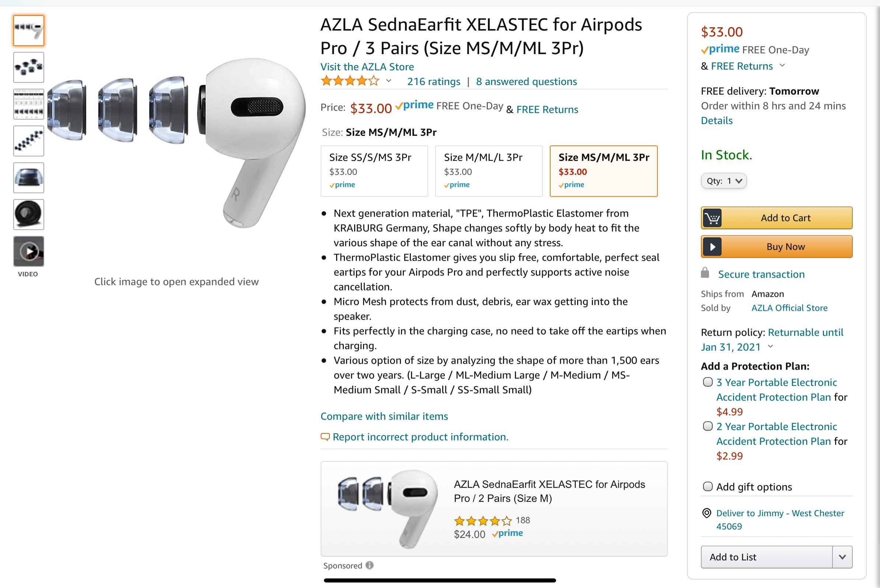Image resolution: width=880 pixels, height=588 pixels.
Task: Click the report speech bubble icon
Action: click(x=325, y=437)
